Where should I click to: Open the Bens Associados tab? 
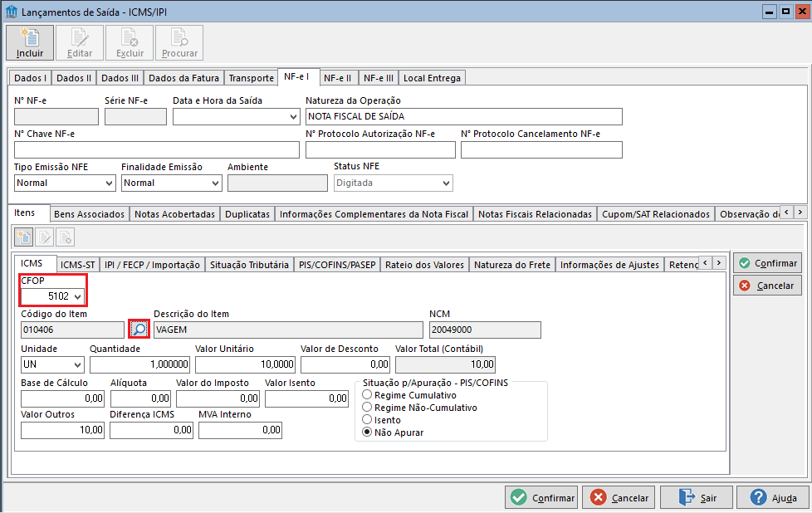(x=89, y=214)
